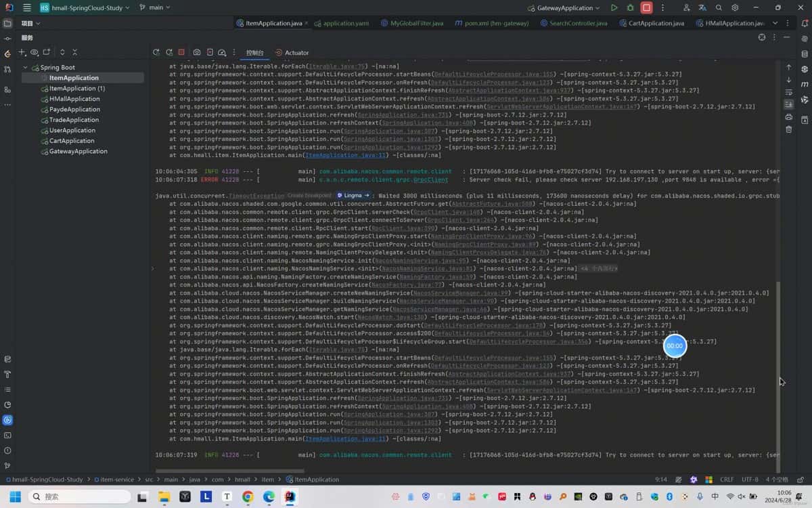Collapse all services in tree
Viewport: 812px width, 508px height.
pos(74,52)
